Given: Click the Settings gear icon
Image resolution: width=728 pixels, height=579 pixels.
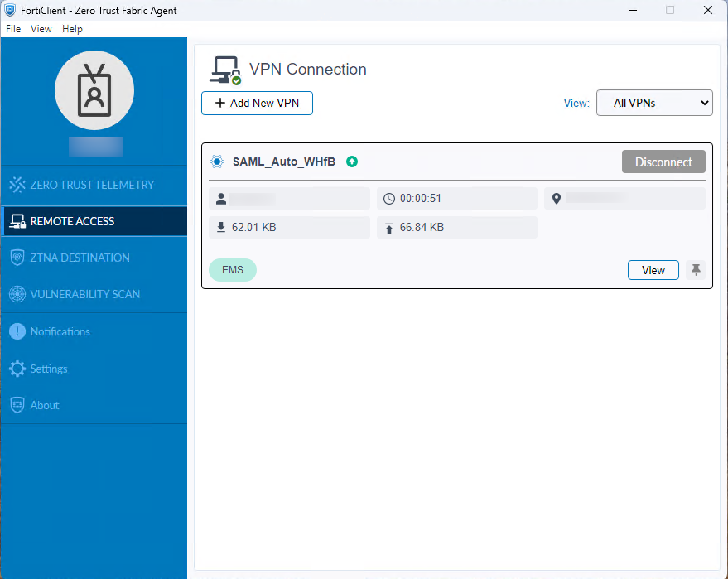Looking at the screenshot, I should pyautogui.click(x=17, y=369).
